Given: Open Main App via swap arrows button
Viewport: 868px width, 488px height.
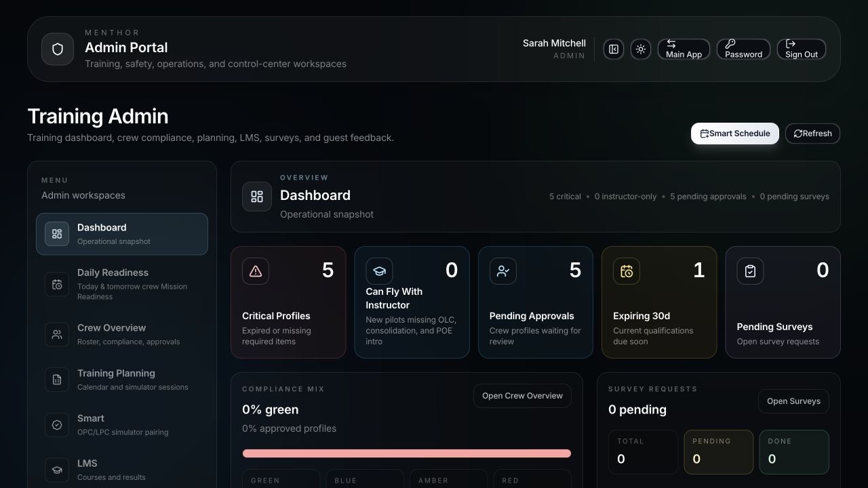Looking at the screenshot, I should pos(684,49).
